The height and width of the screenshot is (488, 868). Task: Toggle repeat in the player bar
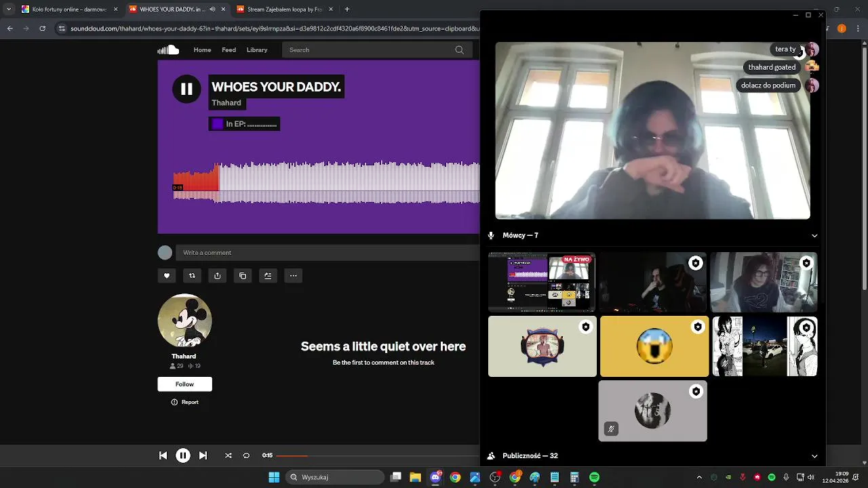[x=246, y=455]
